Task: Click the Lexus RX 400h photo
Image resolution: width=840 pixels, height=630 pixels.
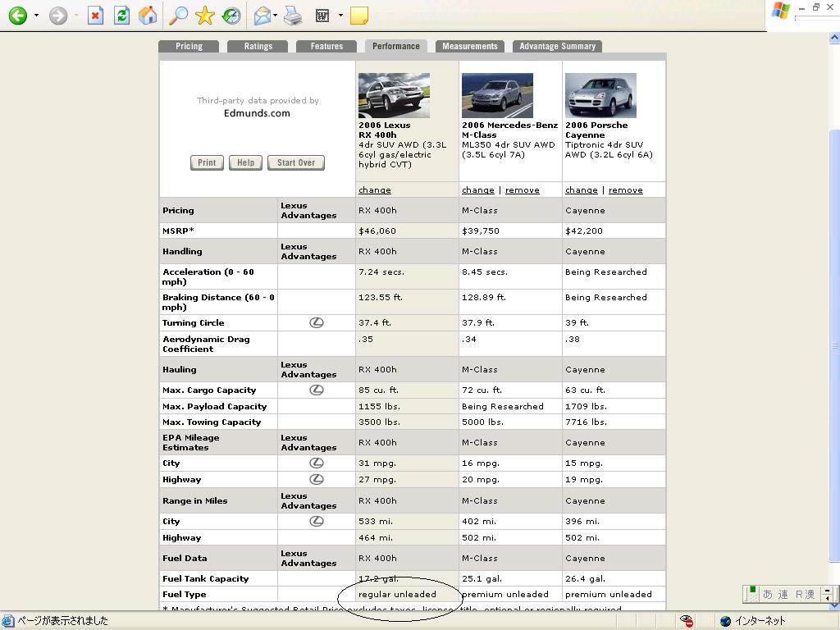Action: 394,95
